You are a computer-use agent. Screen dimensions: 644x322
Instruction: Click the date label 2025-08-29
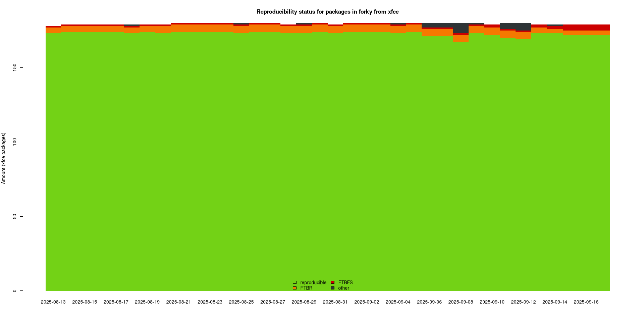coord(304,302)
